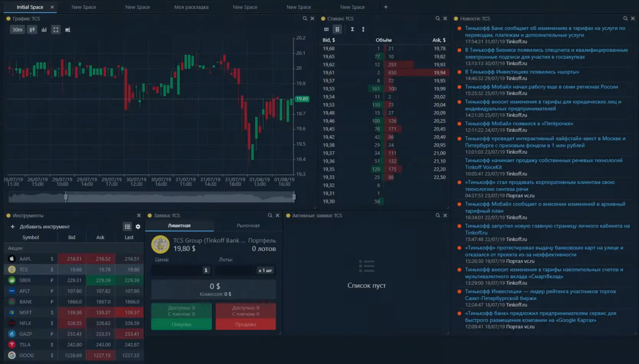Click ask price 19,94 in order book

tap(439, 72)
